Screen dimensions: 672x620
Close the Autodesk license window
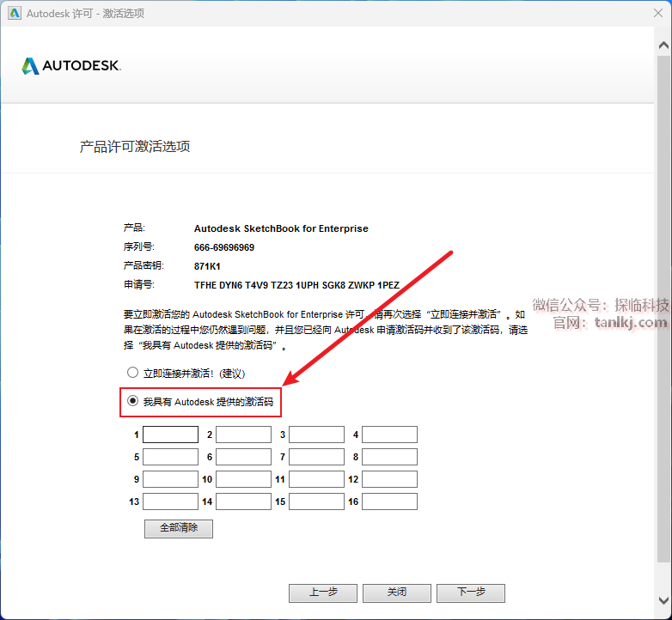[x=658, y=13]
